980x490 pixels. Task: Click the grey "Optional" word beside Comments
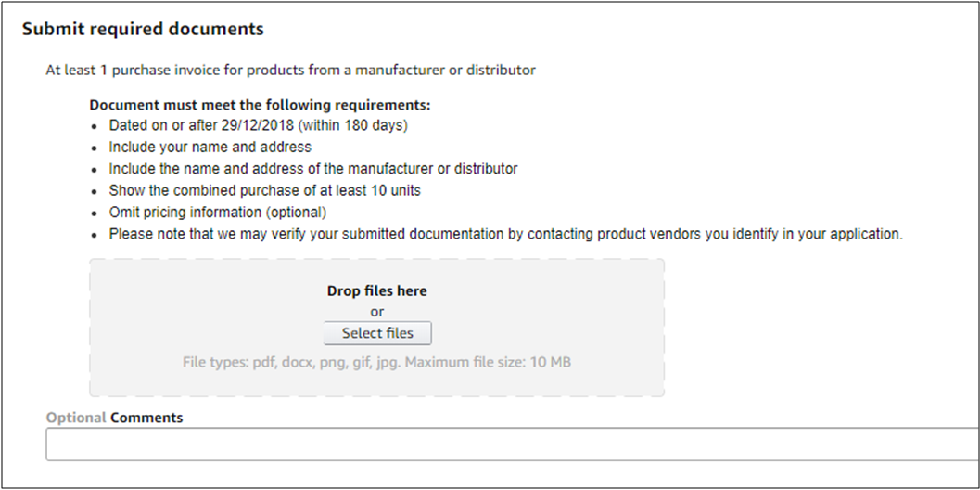[76, 418]
